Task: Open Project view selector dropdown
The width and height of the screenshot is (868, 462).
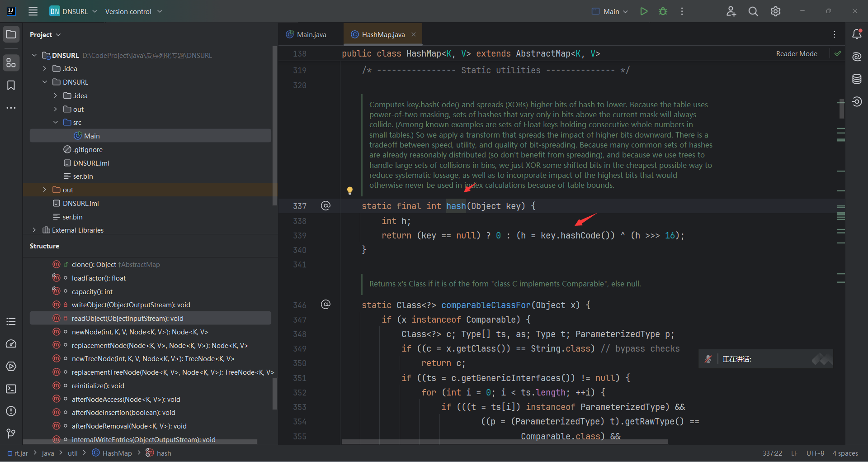Action: (x=45, y=34)
